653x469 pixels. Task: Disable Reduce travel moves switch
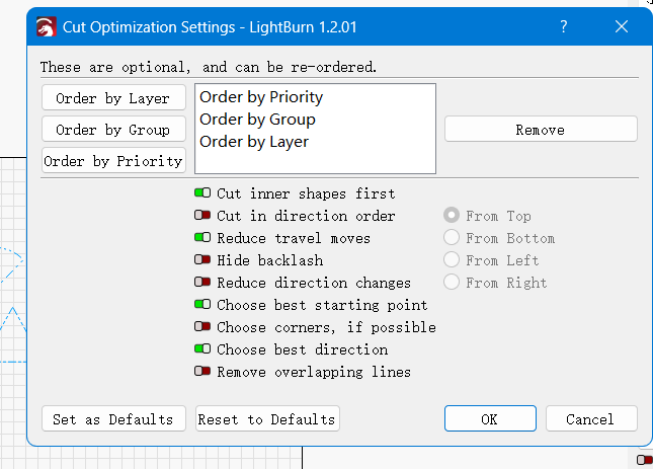click(x=203, y=238)
